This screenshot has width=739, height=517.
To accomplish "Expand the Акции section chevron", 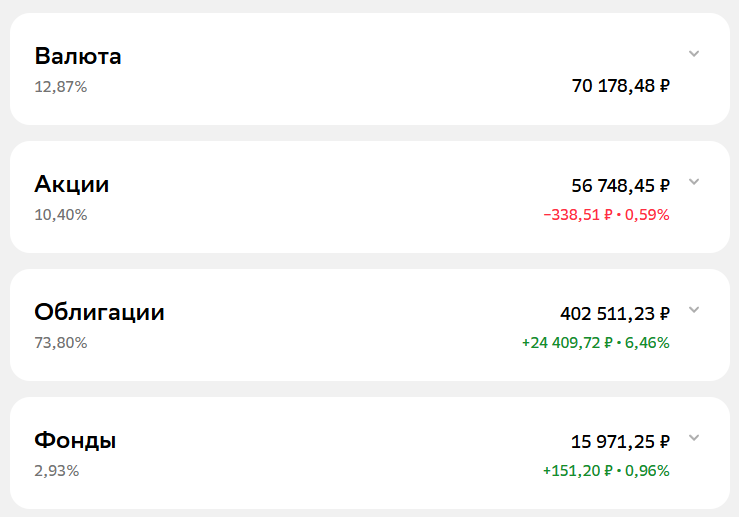I will (694, 182).
